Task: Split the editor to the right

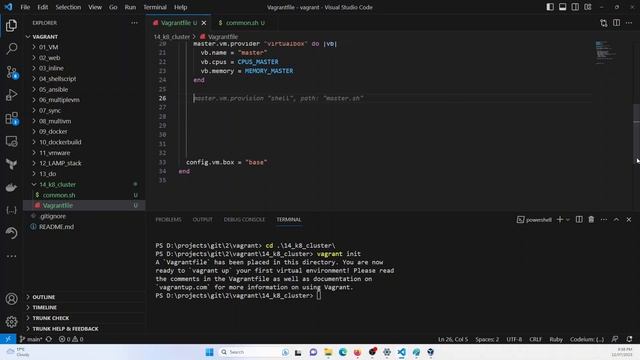Action: pos(616,23)
